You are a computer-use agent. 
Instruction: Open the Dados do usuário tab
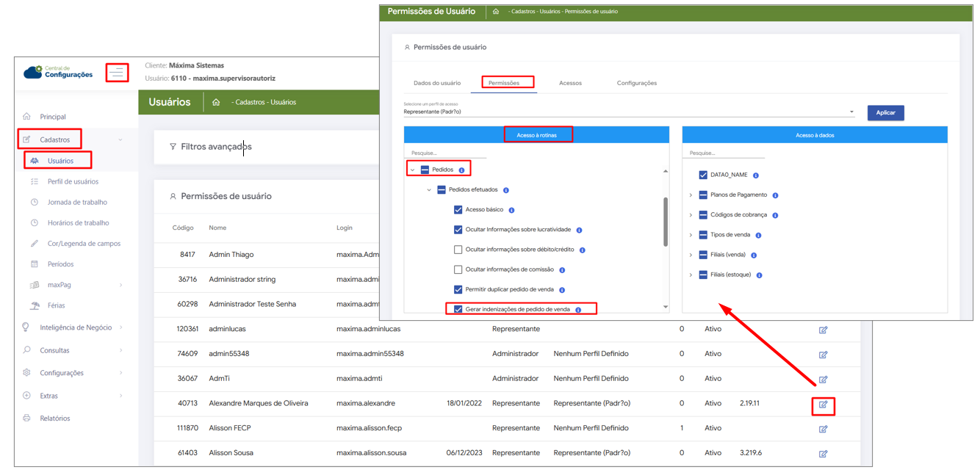[437, 83]
